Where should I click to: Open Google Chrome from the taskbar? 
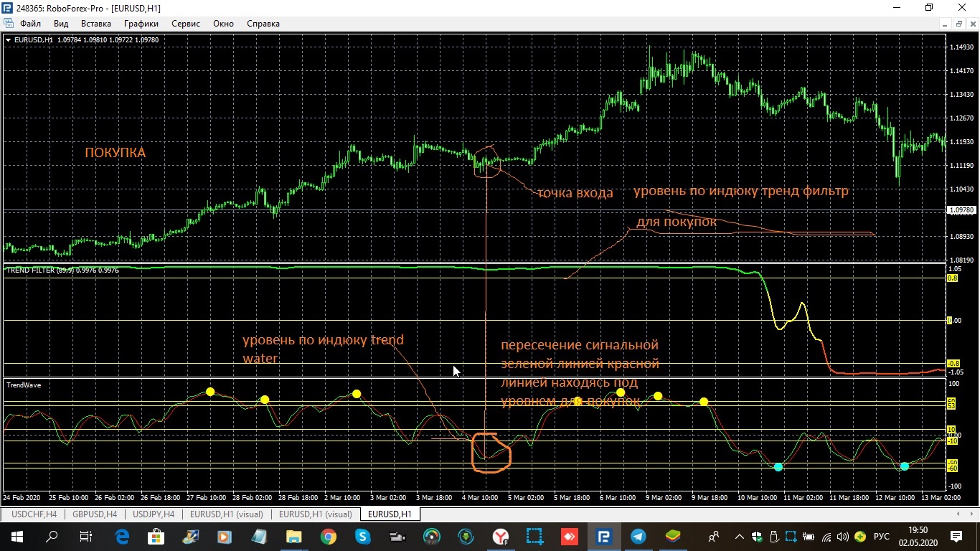pyautogui.click(x=328, y=536)
